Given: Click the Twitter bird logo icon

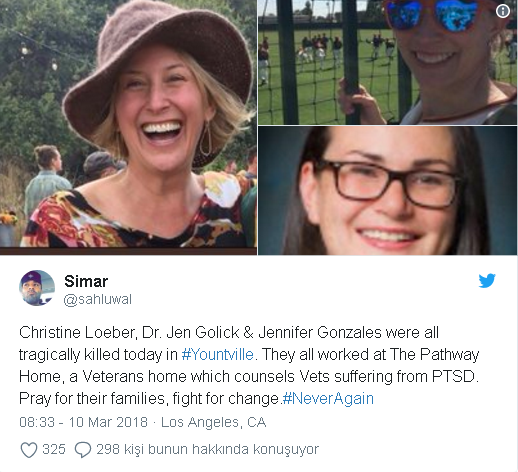Looking at the screenshot, I should [x=487, y=280].
